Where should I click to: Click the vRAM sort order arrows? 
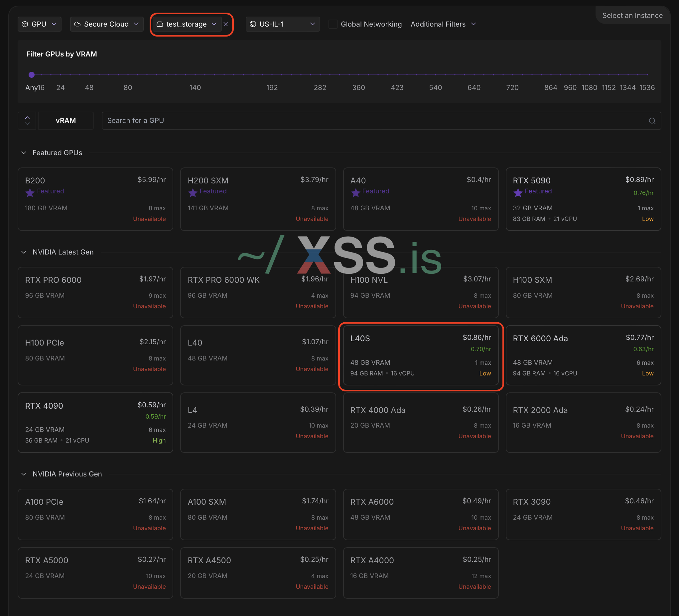(27, 121)
